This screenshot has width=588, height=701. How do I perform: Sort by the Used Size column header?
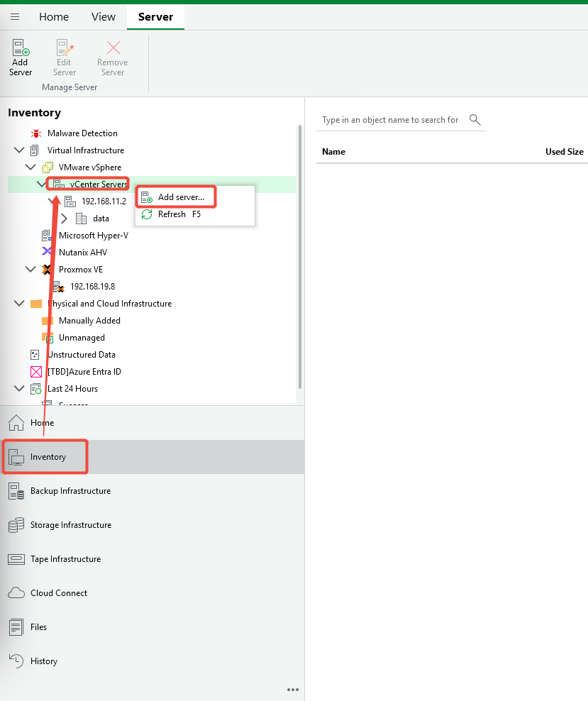click(x=565, y=152)
